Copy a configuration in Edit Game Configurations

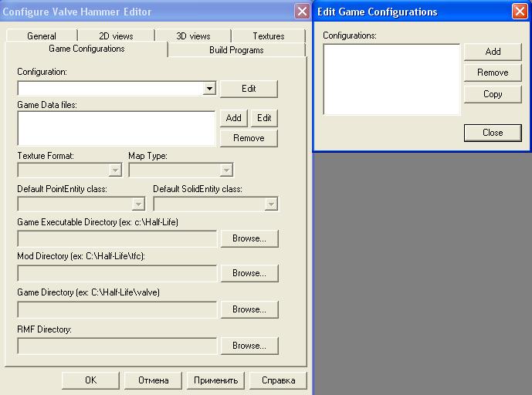[493, 94]
